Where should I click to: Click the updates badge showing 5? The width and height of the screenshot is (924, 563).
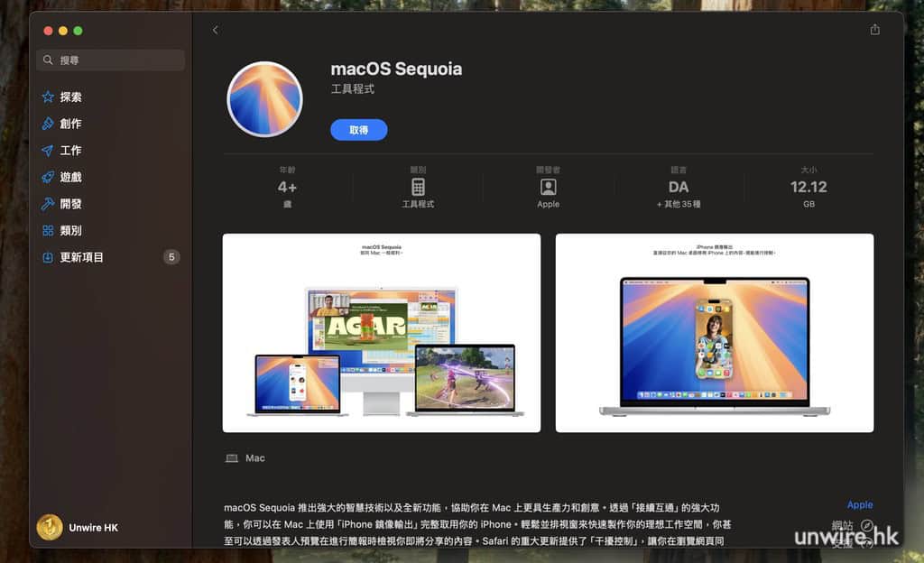click(x=171, y=257)
